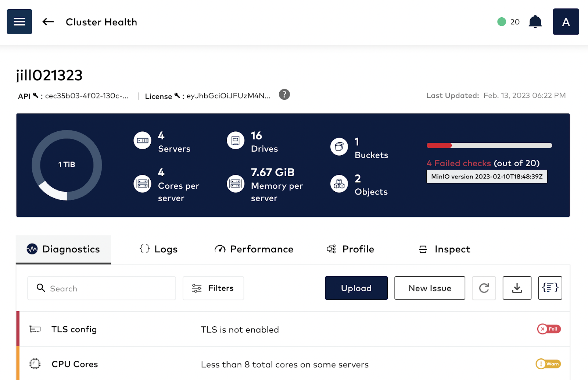The image size is (588, 380).
Task: Open the hamburger navigation menu
Action: [x=19, y=22]
